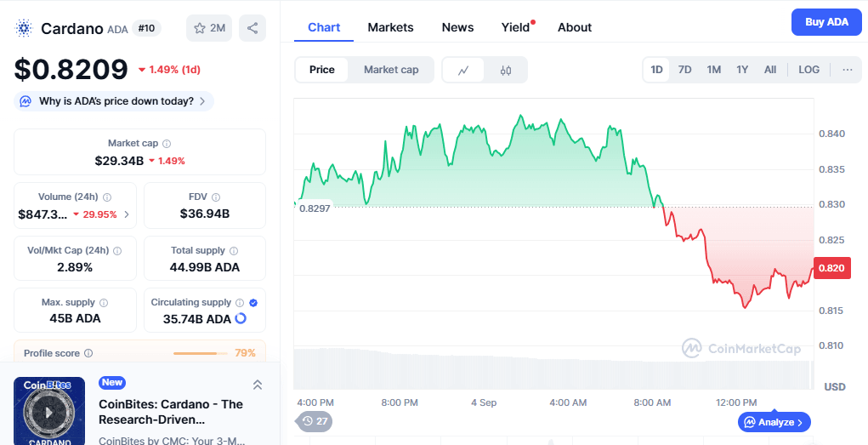Click the 2.89% Vol/Mkt Cap value
868x445 pixels.
pyautogui.click(x=75, y=268)
